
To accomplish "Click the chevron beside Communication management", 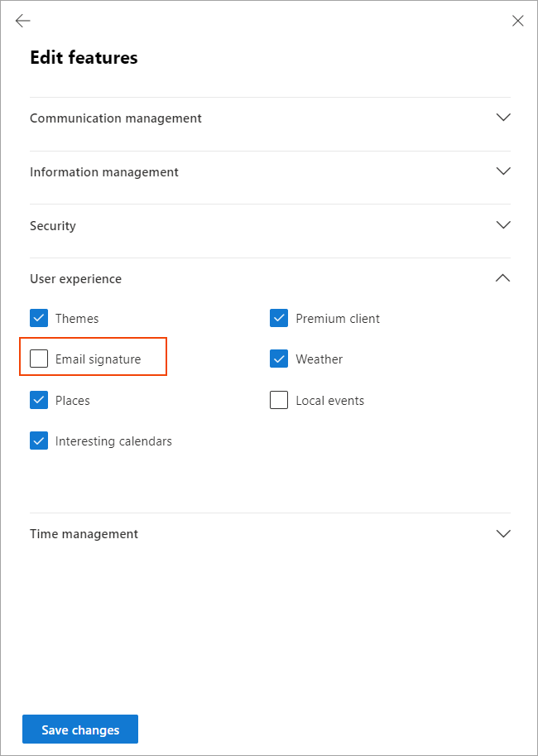I will click(503, 118).
